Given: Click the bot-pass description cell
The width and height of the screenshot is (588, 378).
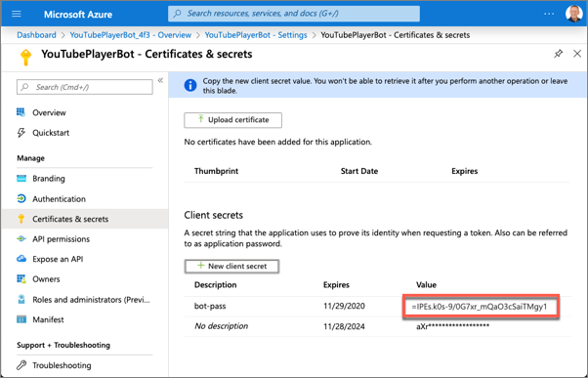Looking at the screenshot, I should pos(210,306).
